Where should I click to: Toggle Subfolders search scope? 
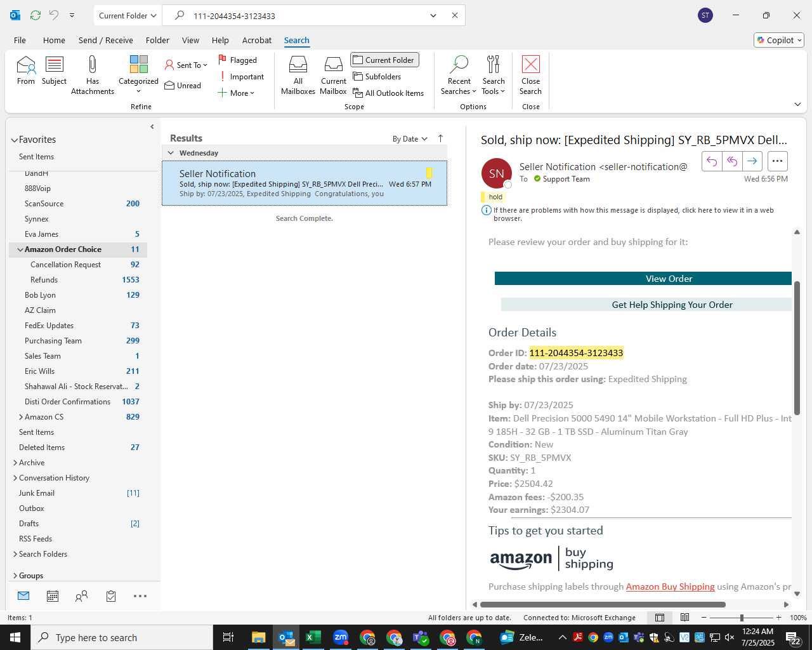377,77
